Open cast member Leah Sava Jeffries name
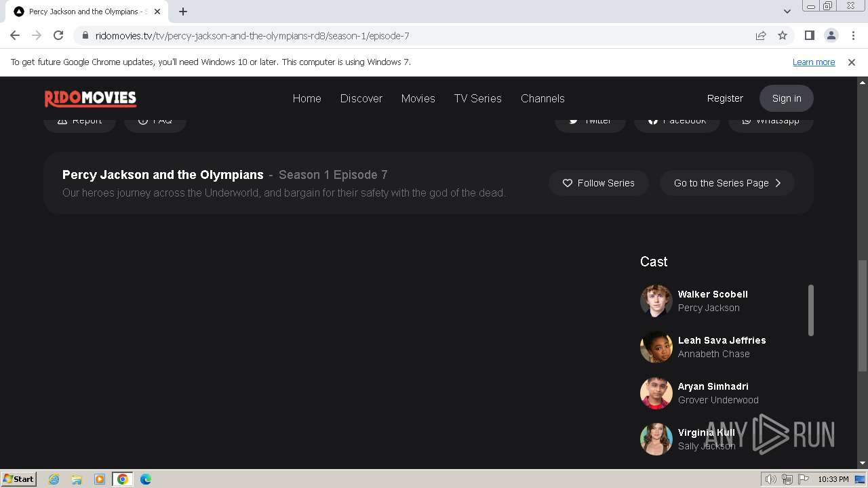 722,340
